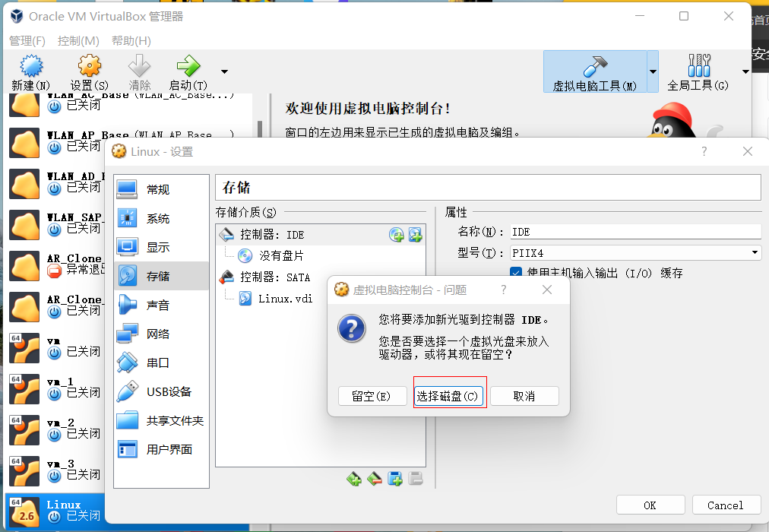
Task: Click the add optical drive icon on IDE controller
Action: coord(397,235)
